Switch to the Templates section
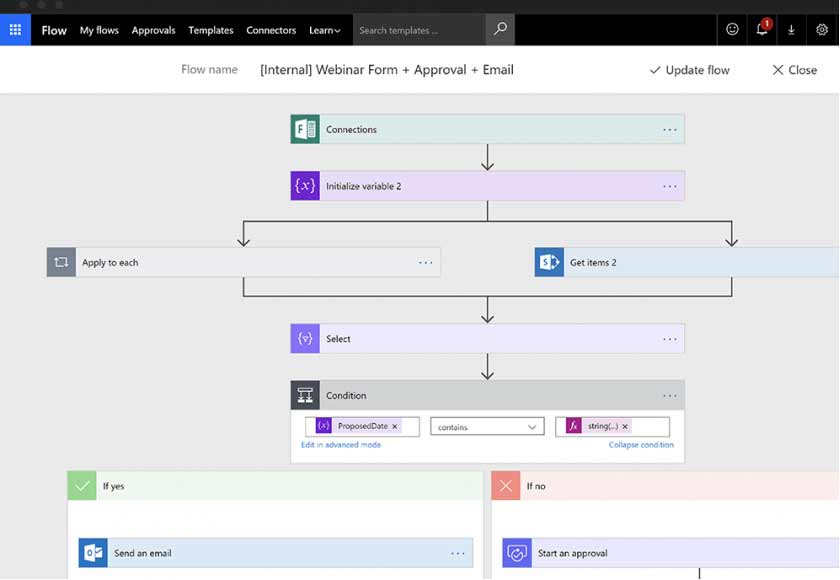The width and height of the screenshot is (840, 580). coord(210,30)
